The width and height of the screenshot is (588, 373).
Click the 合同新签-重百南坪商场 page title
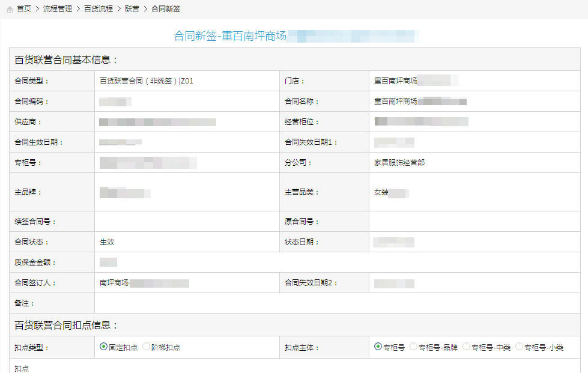coord(230,36)
